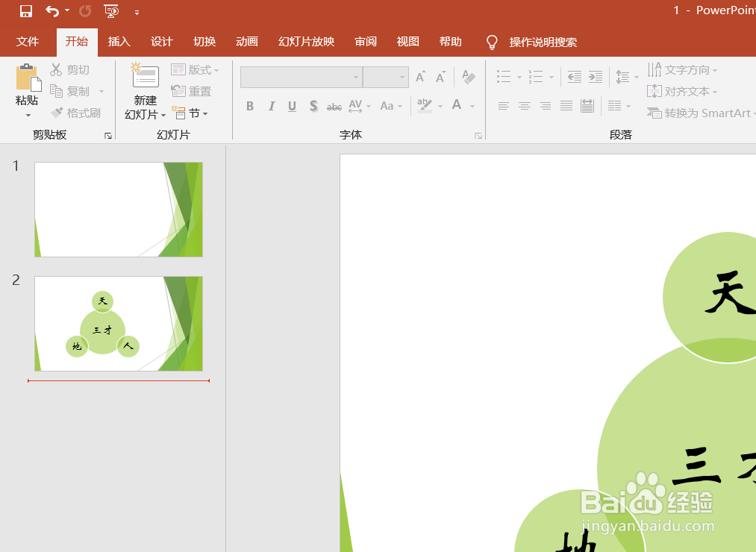This screenshot has width=756, height=552.
Task: Click the 粘贴 paste clipboard icon
Action: [28, 77]
